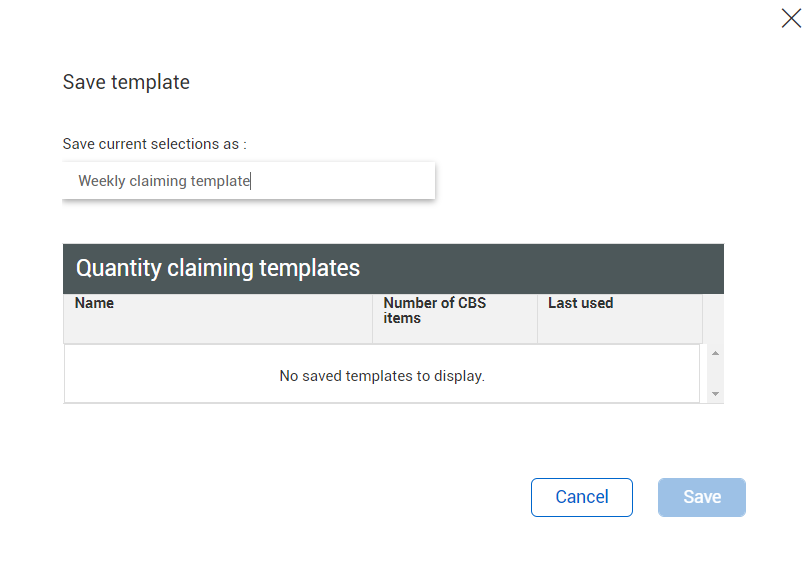Click the templates table scrollbar track
Viewport: 810px width, 561px height.
tap(715, 373)
